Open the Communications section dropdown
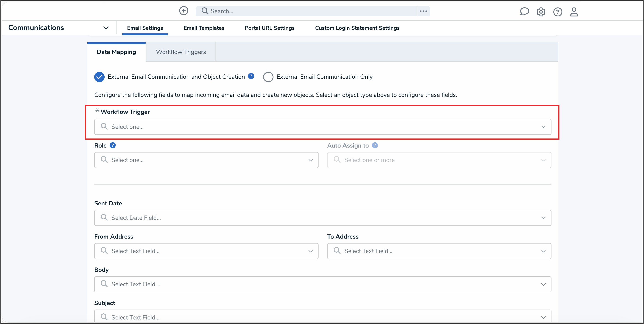 (x=106, y=28)
